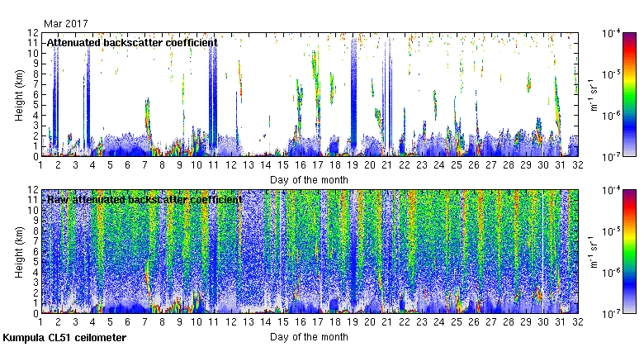Click the bottom plot's 'Day of the month' label
Image resolution: width=644 pixels, height=347 pixels.
pos(309,337)
